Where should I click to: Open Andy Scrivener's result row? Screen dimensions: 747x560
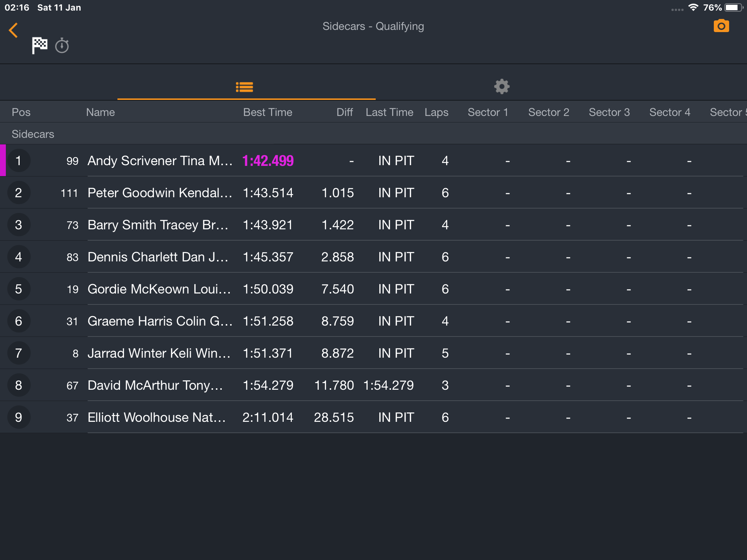pos(373,160)
